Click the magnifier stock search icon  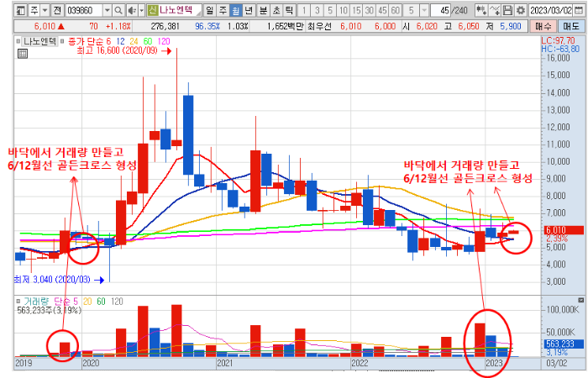pyautogui.click(x=118, y=10)
